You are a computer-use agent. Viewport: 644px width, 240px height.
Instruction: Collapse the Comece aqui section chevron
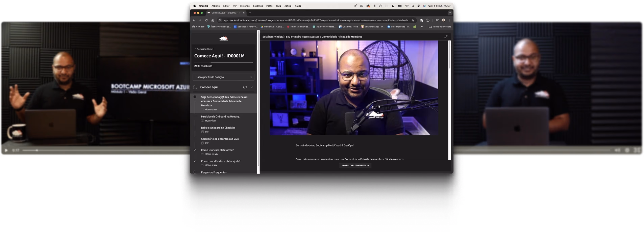[x=252, y=87]
